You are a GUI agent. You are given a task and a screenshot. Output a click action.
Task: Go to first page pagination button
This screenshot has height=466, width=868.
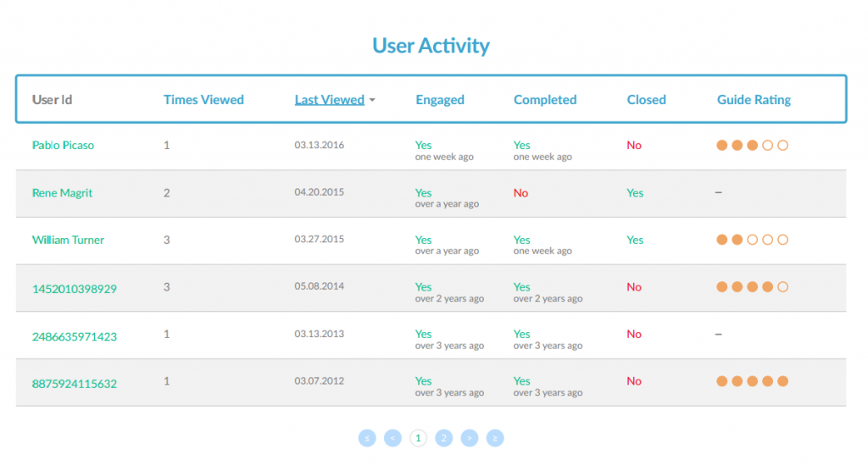click(367, 438)
